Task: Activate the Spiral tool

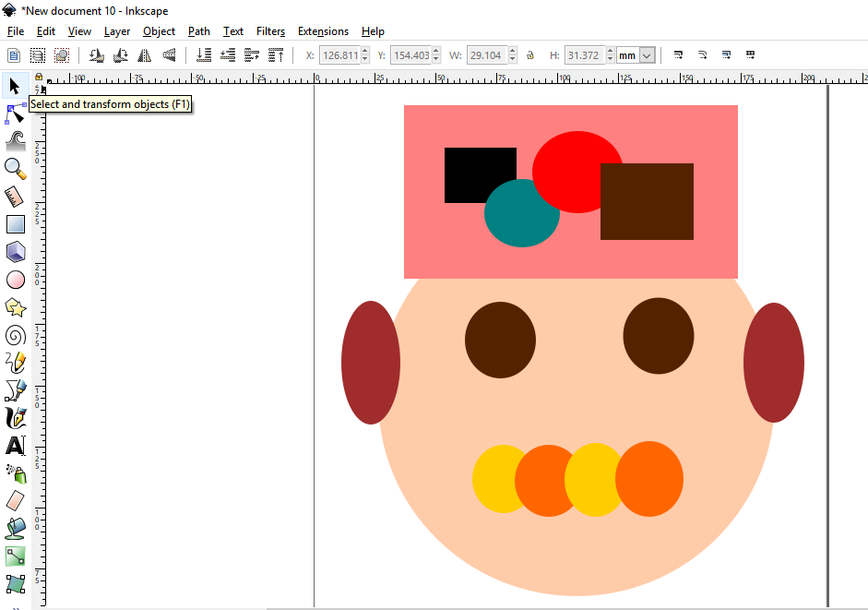Action: click(x=15, y=335)
